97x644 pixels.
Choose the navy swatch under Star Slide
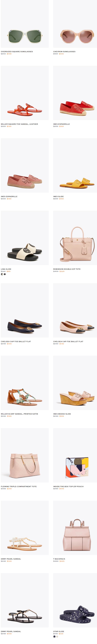54,637
